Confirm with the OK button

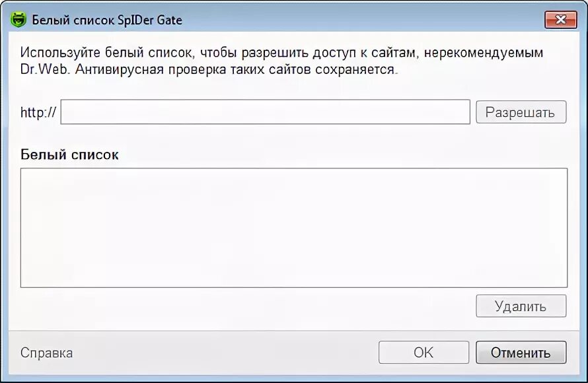pos(423,353)
